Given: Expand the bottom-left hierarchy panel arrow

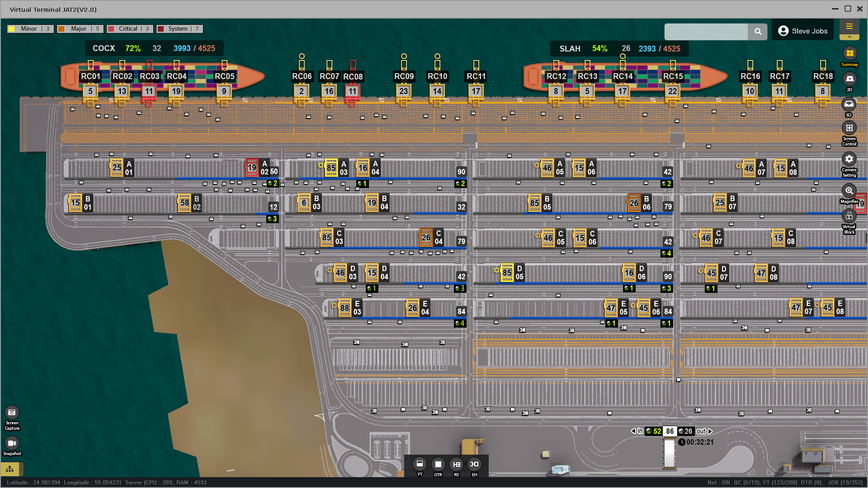Looking at the screenshot, I should 21,469.
